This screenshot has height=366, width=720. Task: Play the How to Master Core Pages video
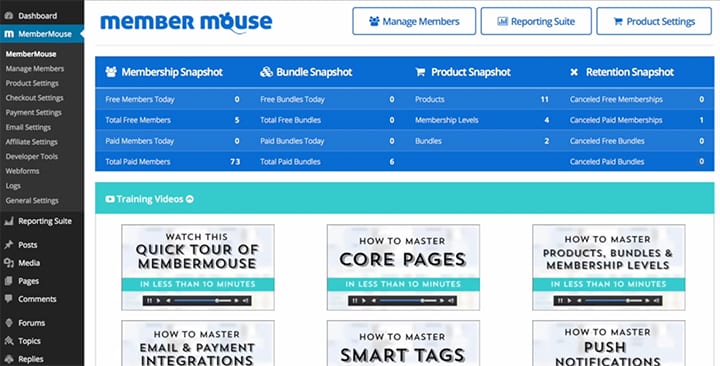pyautogui.click(x=403, y=267)
